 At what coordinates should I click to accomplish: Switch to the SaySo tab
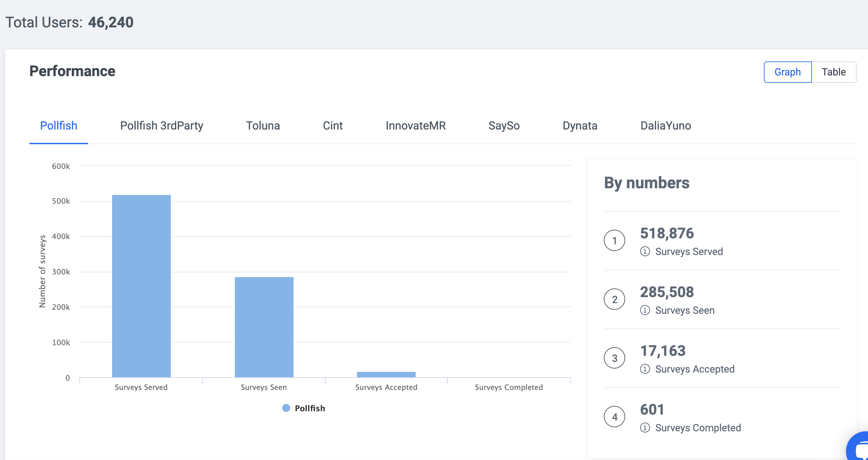pyautogui.click(x=504, y=126)
